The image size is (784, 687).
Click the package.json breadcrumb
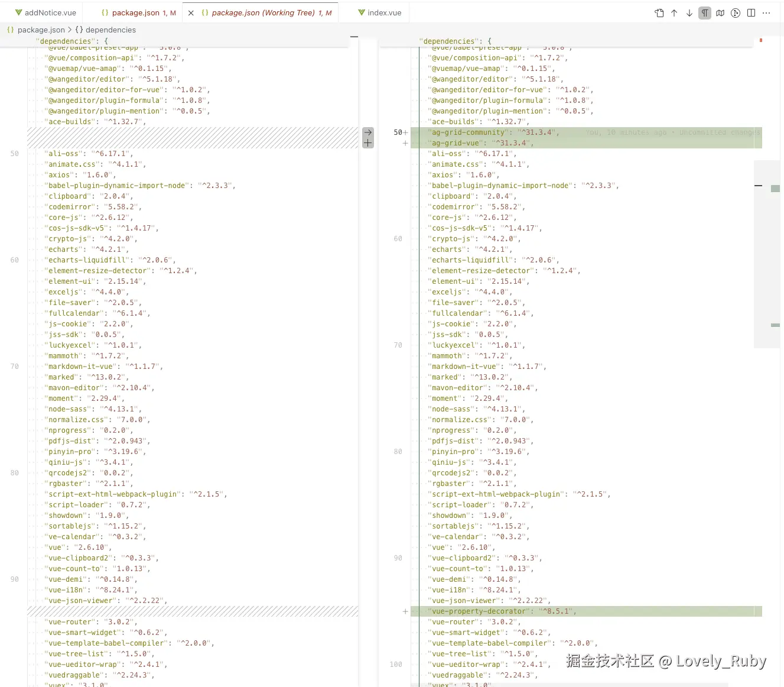pos(41,30)
